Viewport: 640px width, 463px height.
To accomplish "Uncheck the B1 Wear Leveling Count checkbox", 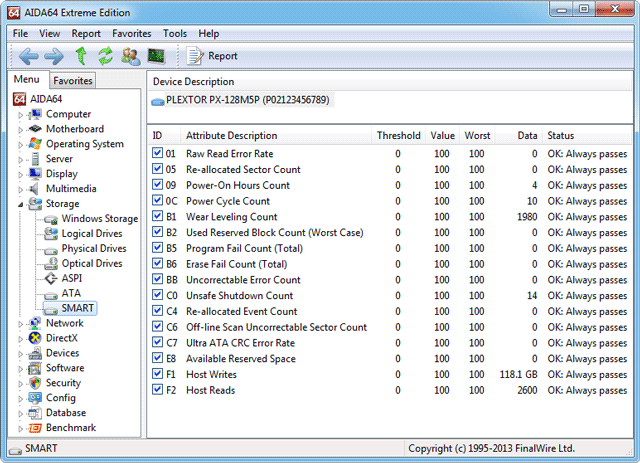I will [157, 216].
